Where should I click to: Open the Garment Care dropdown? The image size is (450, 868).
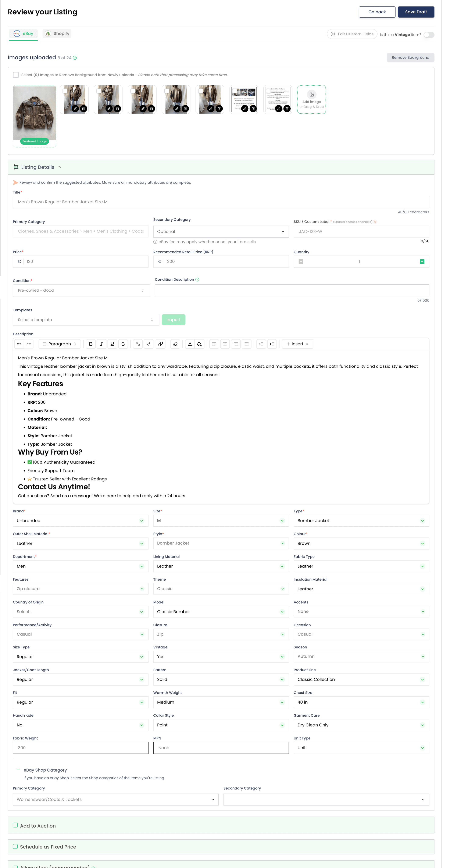click(361, 725)
